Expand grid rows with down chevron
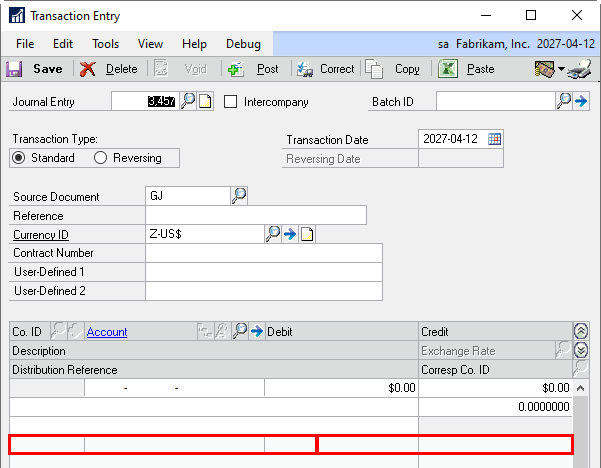The image size is (601, 468). click(x=581, y=350)
